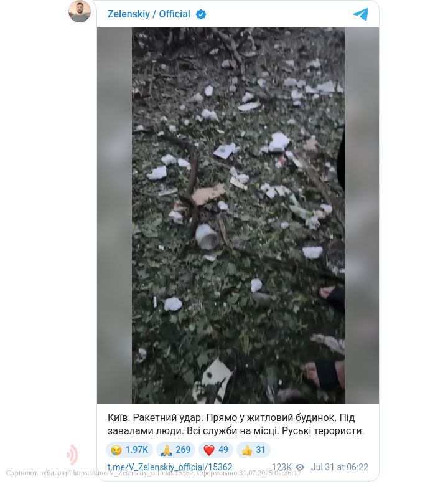
Task: Click the blue verified badge
Action: click(x=201, y=14)
